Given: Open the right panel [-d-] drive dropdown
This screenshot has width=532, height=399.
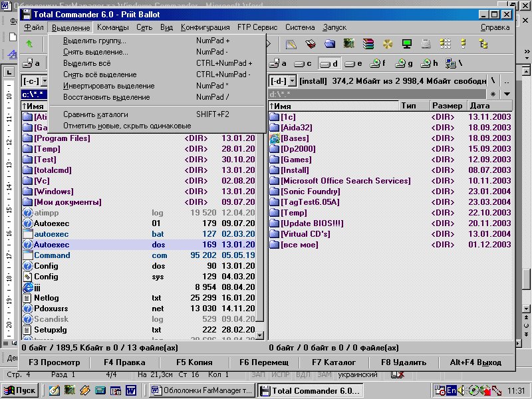Looking at the screenshot, I should (293, 81).
